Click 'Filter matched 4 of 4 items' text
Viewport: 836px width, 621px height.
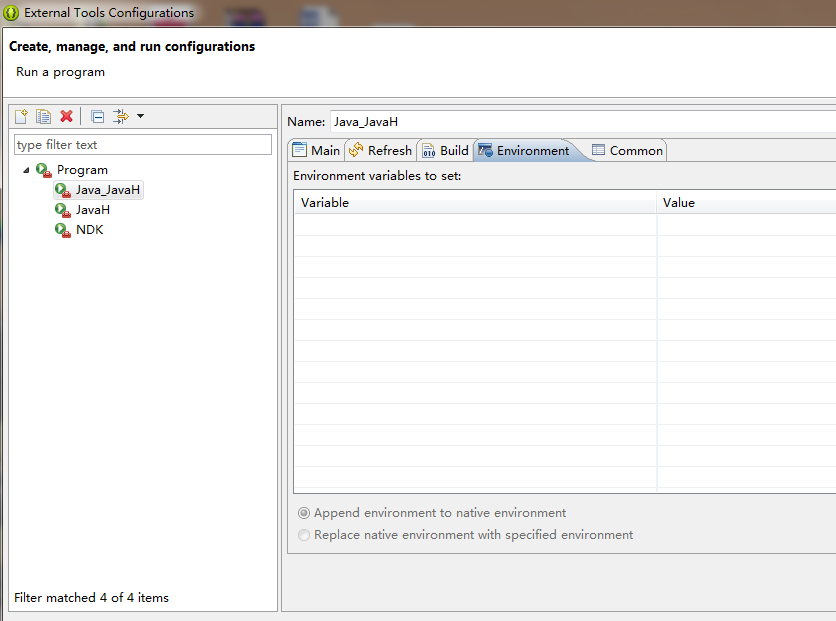click(x=91, y=598)
